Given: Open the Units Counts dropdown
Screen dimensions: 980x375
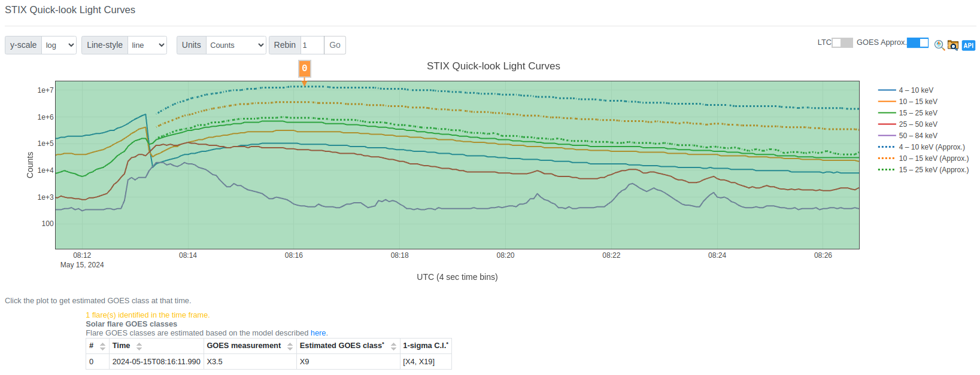Looking at the screenshot, I should (x=236, y=45).
